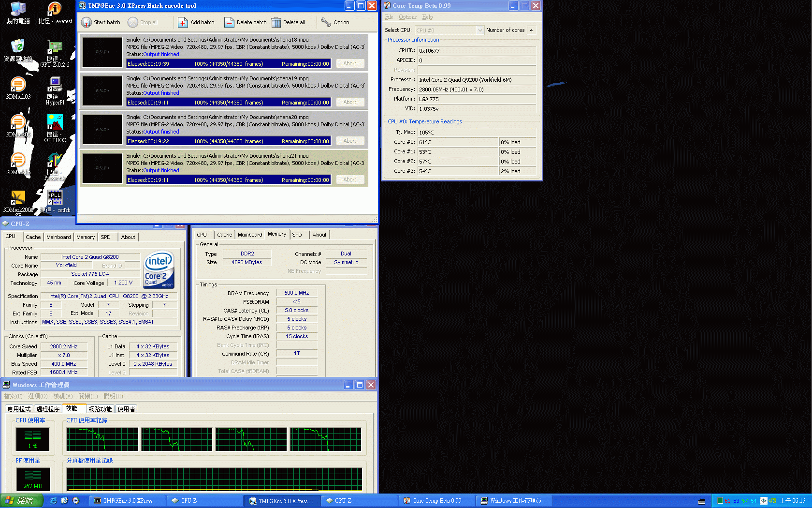Click Abort for shana20.mpg job
812x508 pixels.
(349, 141)
